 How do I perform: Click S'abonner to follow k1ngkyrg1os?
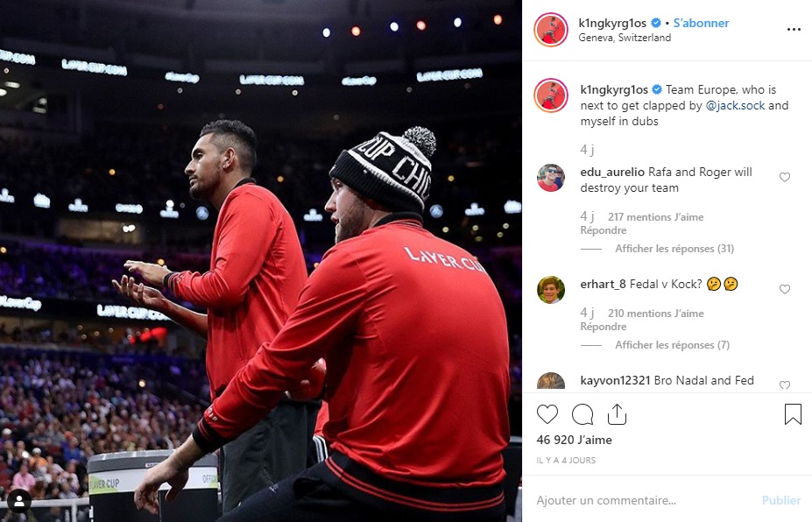(701, 24)
